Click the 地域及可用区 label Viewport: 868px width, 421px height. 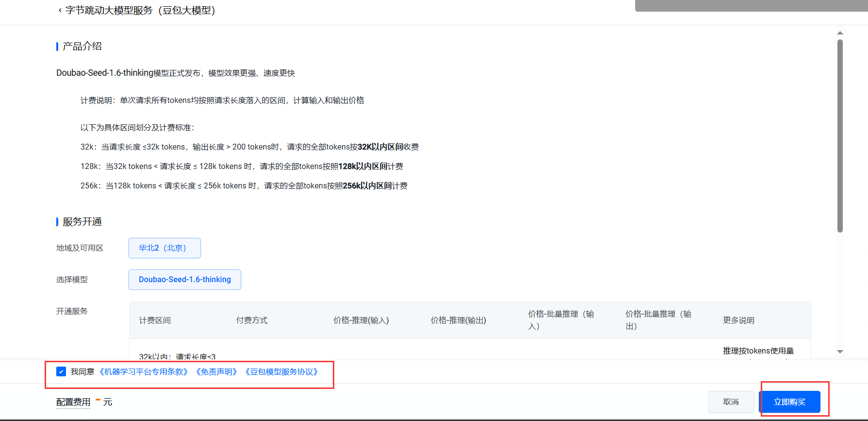point(80,248)
